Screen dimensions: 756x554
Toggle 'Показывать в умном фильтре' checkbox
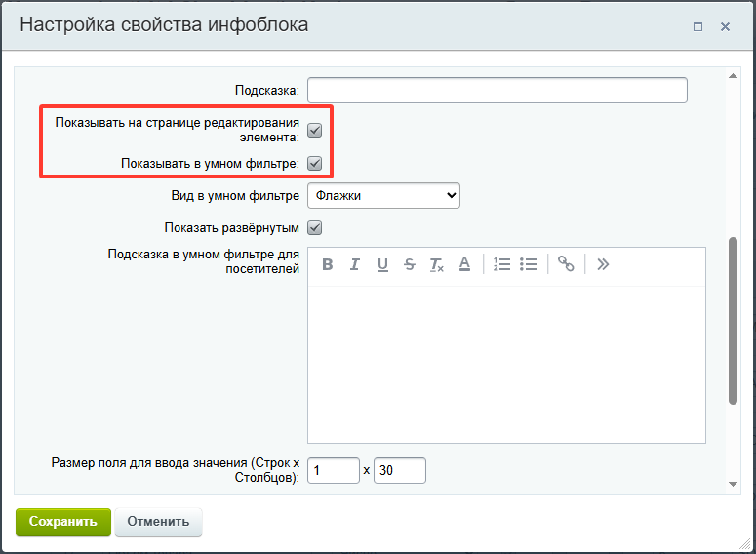[x=315, y=164]
